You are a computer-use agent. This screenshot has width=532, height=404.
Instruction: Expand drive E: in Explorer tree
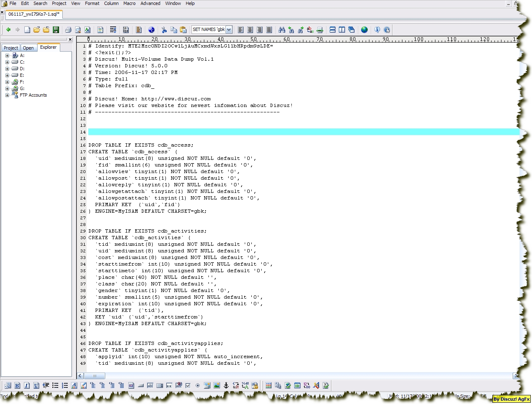[x=7, y=75]
